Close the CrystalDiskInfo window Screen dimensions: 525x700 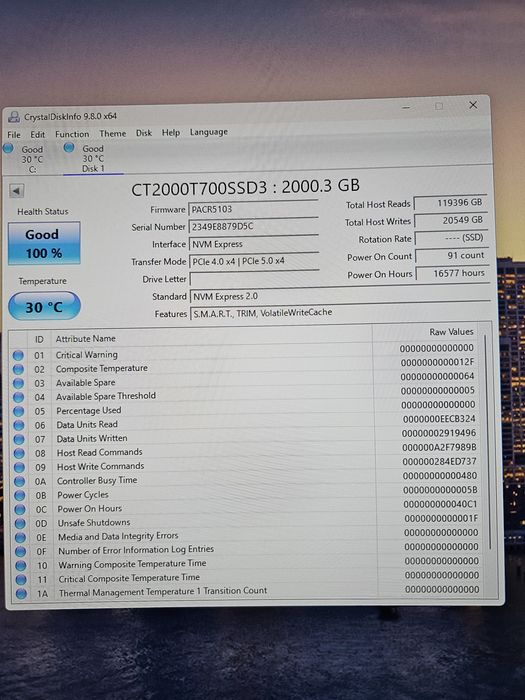473,105
